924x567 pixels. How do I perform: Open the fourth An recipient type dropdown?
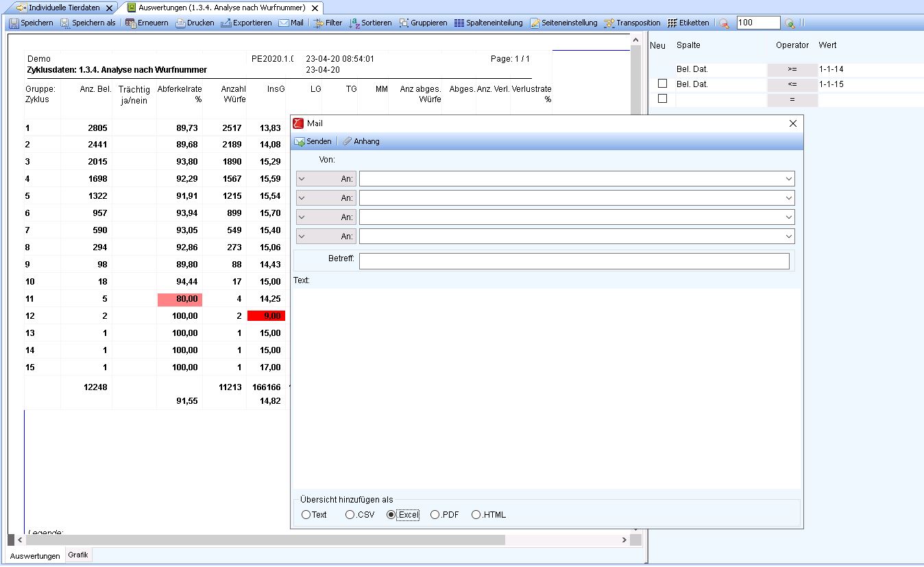(326, 237)
